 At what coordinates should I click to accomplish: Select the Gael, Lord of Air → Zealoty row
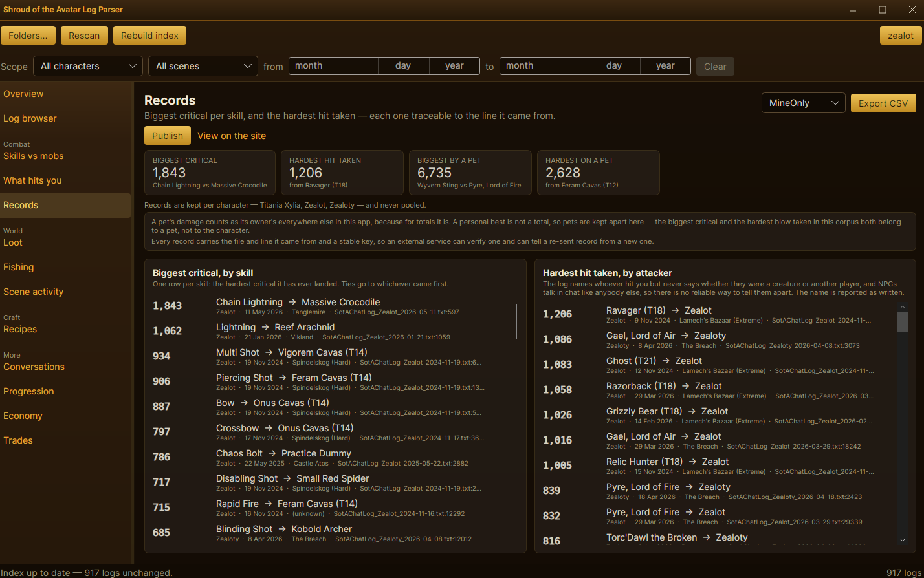point(718,339)
